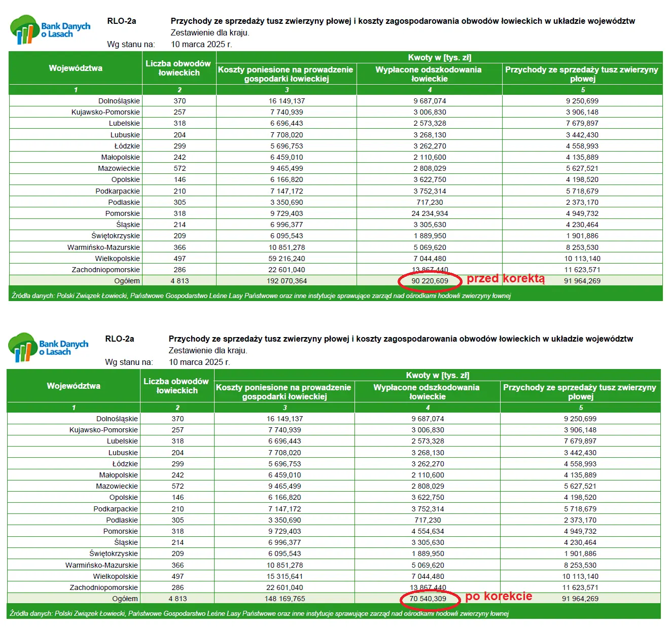Select Wielkopolskie cost value 15 315,641
The height and width of the screenshot is (628, 672).
click(x=285, y=576)
